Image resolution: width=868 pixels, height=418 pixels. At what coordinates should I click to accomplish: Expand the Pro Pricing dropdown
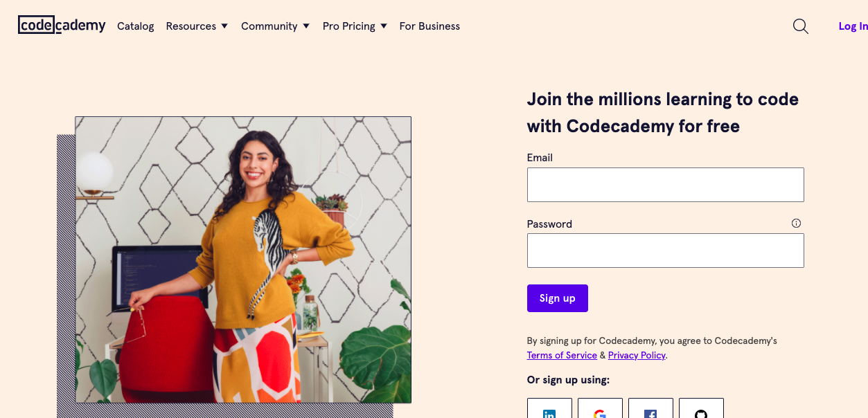click(x=353, y=26)
